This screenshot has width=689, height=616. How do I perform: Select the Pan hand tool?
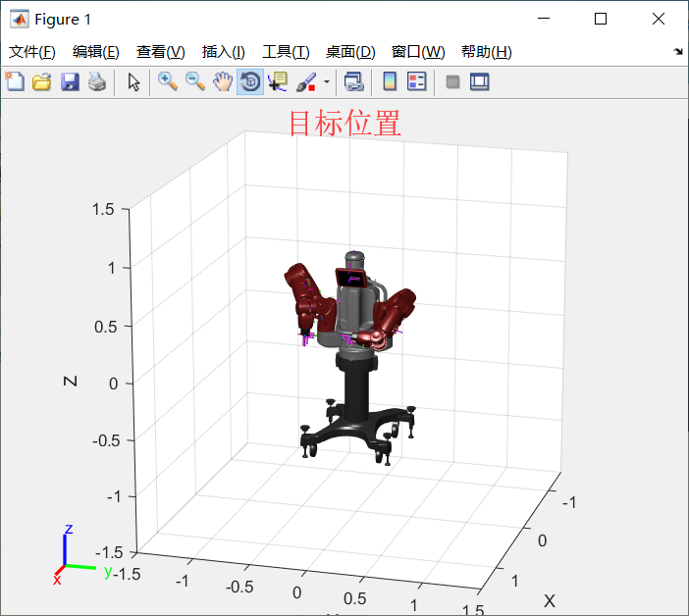pos(223,81)
